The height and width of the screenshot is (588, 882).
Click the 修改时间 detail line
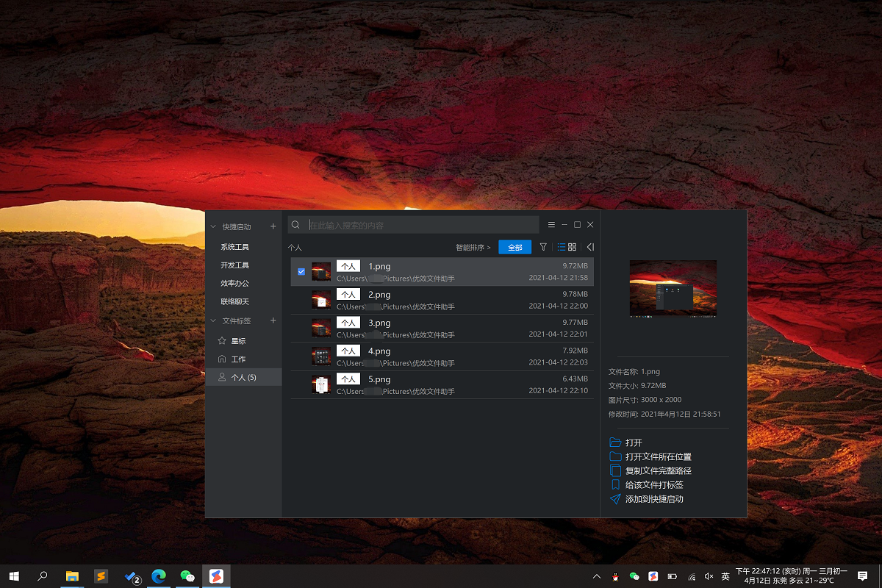point(664,414)
